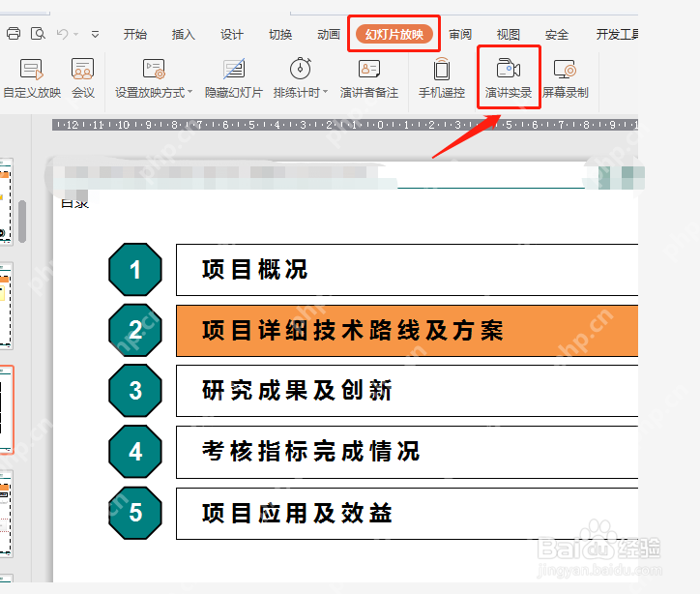Viewport: 700px width, 594px height.
Task: Select the first slide thumbnail in the panel
Action: [x=6, y=201]
